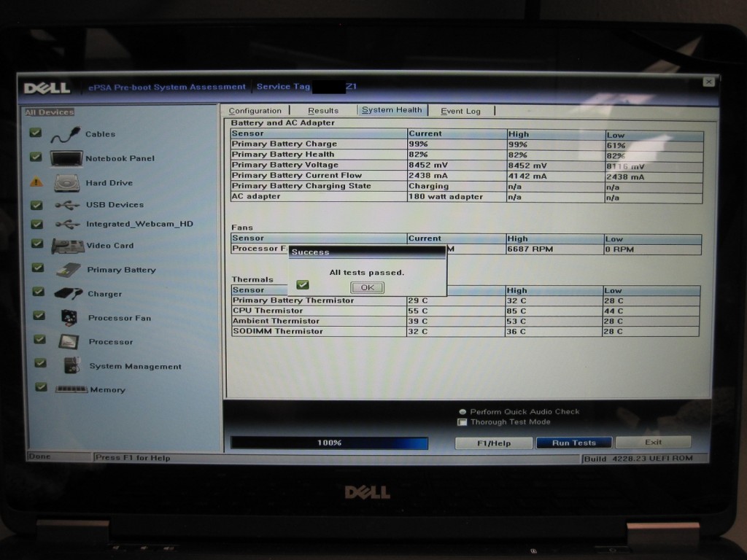Click the Primary Battery icon
Viewport: 747px width, 560px height.
69,270
